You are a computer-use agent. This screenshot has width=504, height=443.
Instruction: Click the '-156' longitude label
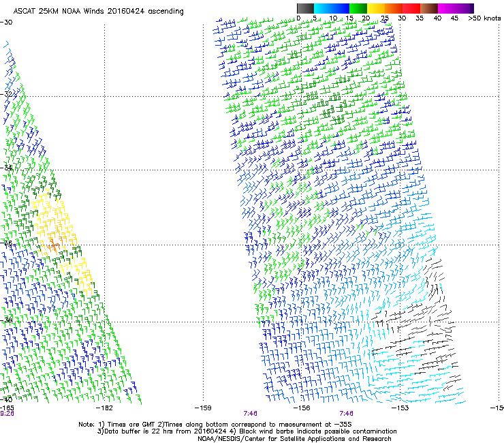302,408
